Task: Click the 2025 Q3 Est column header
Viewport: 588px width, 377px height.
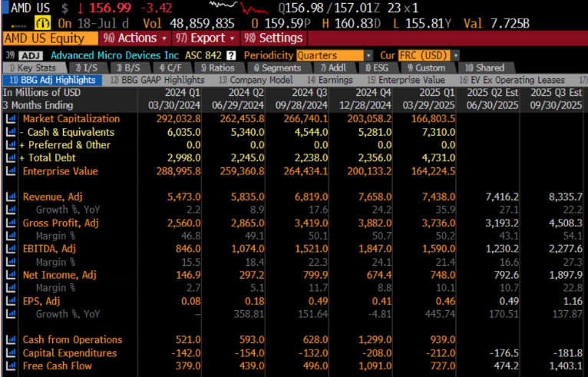Action: tap(556, 92)
